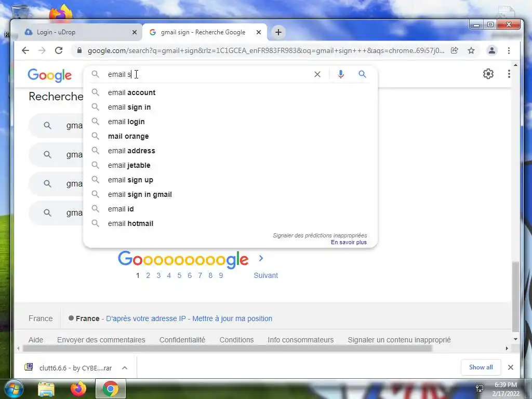Select the 'mail orange' suggestion

(230, 137)
